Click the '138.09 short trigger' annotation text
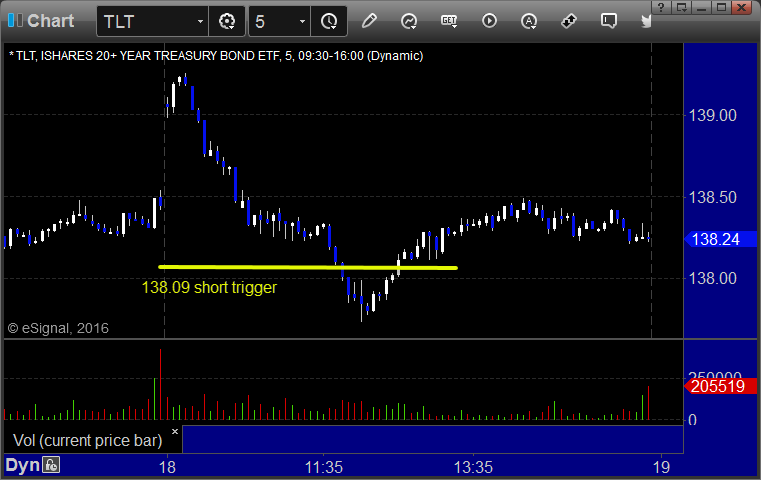Viewport: 761px width, 480px height. coord(209,287)
